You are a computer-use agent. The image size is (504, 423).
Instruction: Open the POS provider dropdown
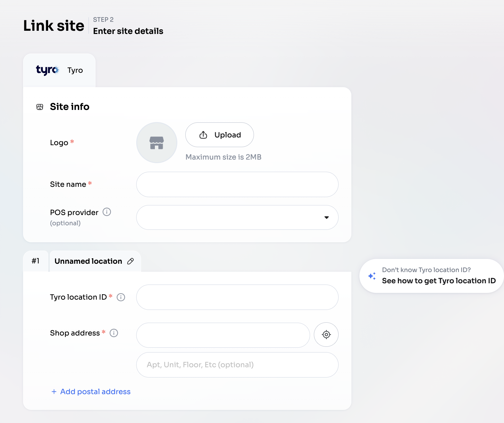(x=237, y=218)
